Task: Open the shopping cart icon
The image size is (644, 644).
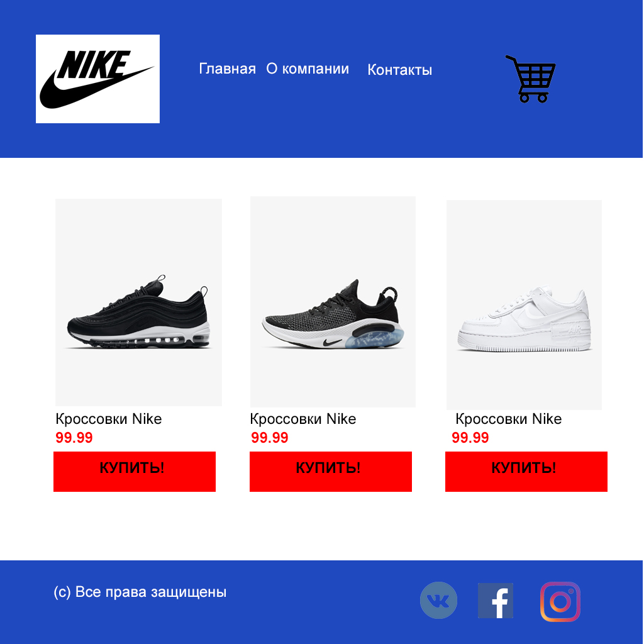Action: (531, 79)
